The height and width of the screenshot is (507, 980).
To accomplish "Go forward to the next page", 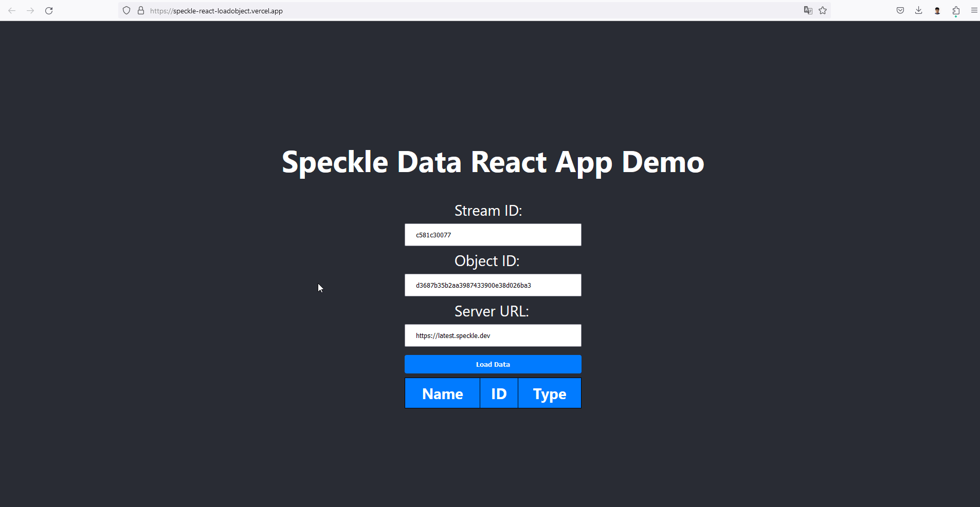I will (x=30, y=10).
